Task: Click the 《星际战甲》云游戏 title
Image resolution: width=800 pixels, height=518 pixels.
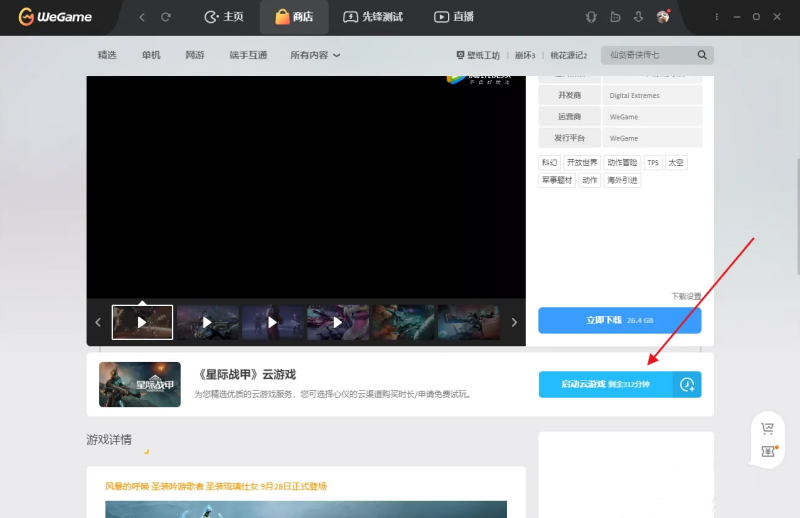Action: click(247, 375)
